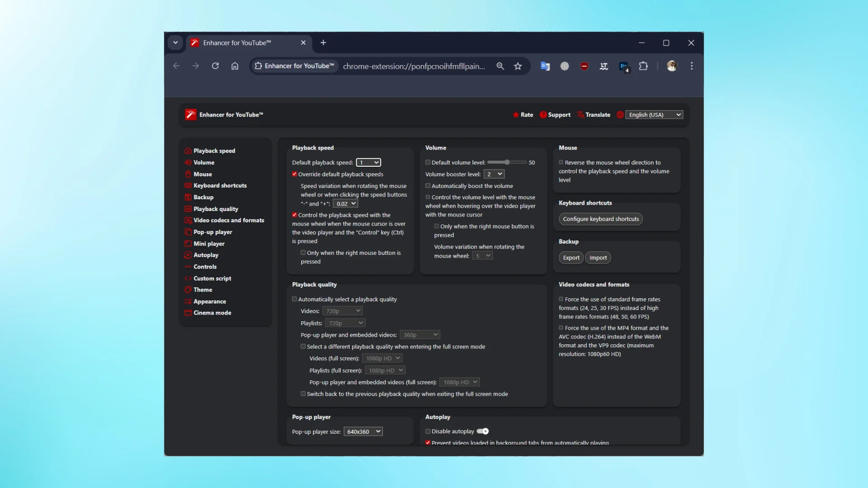Click the Export backup button

[x=571, y=258]
